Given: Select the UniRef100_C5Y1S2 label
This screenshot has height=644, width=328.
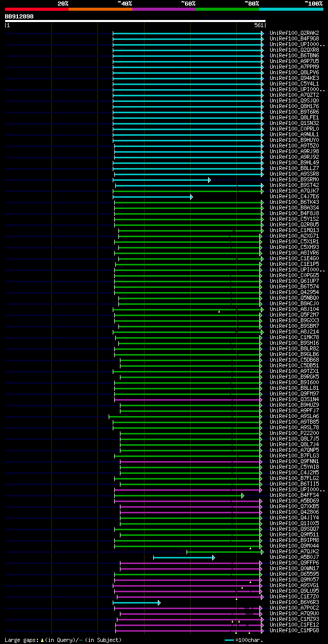Looking at the screenshot, I should pos(294,219).
